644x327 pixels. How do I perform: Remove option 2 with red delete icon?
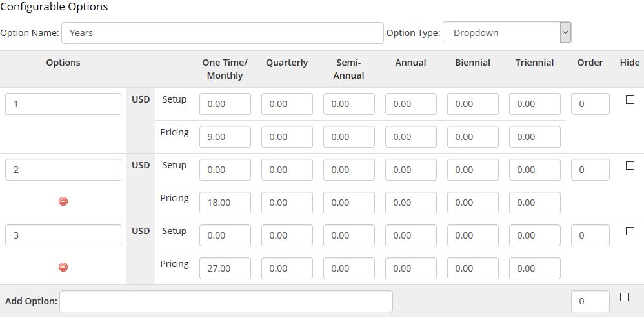(x=63, y=201)
